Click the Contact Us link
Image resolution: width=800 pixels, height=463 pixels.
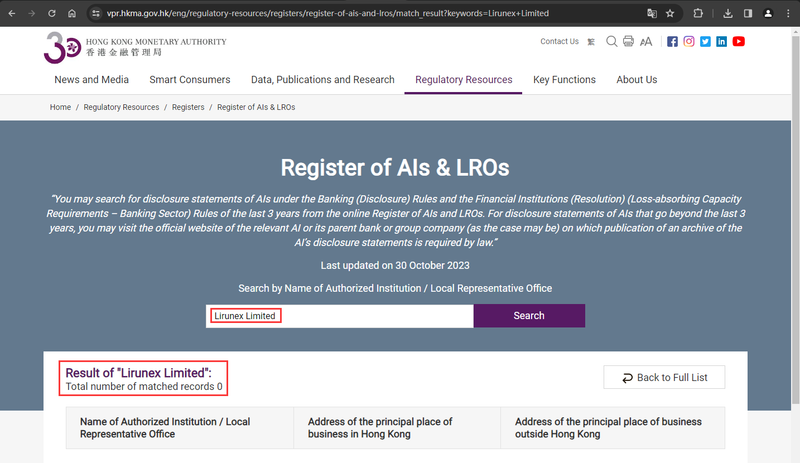(x=559, y=41)
